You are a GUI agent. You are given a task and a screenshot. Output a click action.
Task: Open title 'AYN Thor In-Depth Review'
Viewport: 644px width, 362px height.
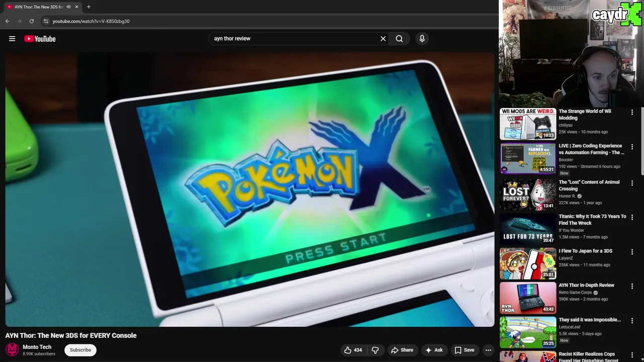(586, 285)
